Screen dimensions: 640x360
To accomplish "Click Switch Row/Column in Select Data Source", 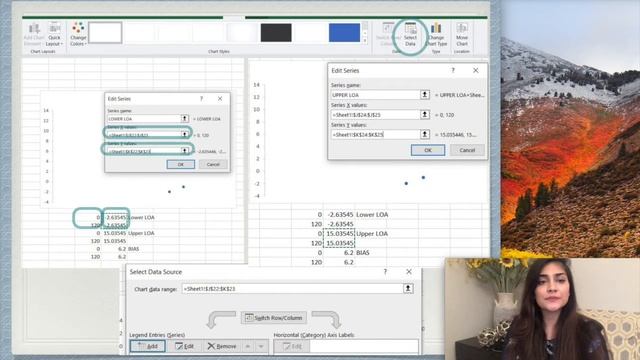I will pos(274,318).
